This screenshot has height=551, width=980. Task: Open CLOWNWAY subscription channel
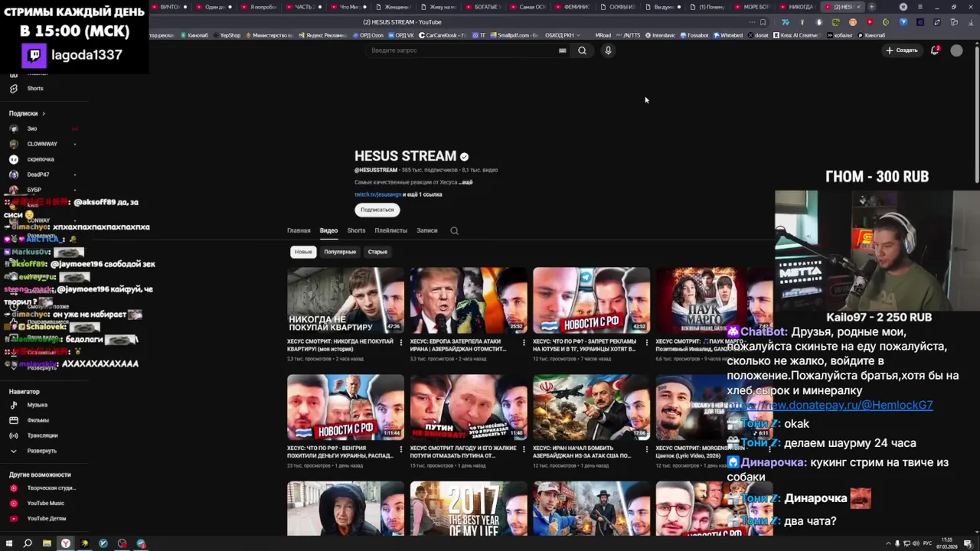[42, 144]
